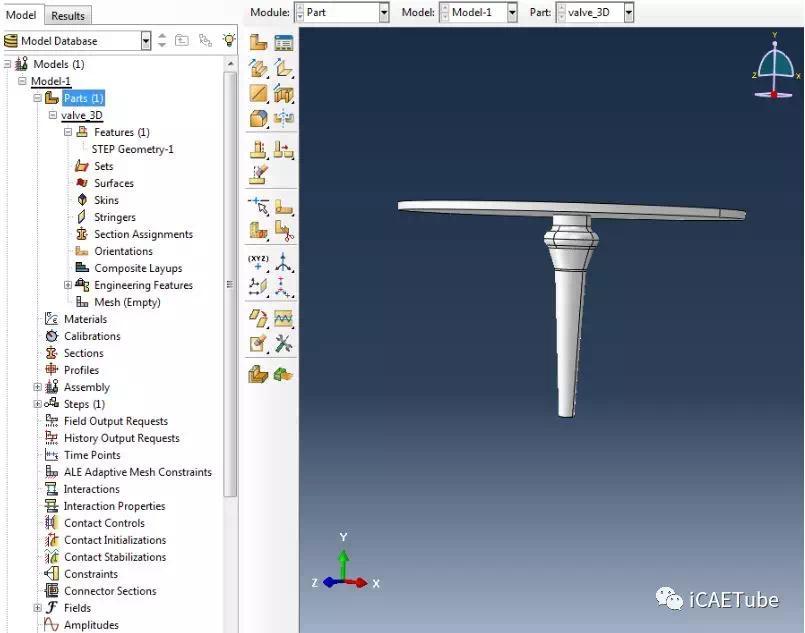
Task: Select the Profiles item
Action: 81,370
